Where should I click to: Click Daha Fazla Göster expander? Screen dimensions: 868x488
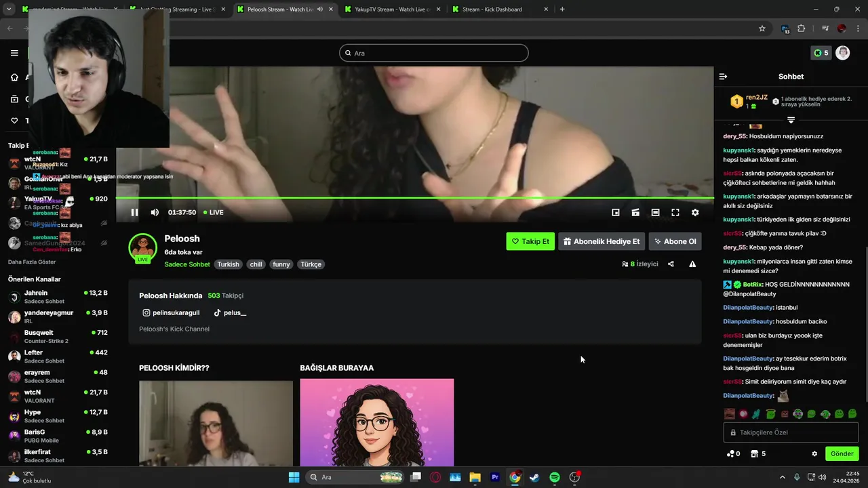click(32, 262)
